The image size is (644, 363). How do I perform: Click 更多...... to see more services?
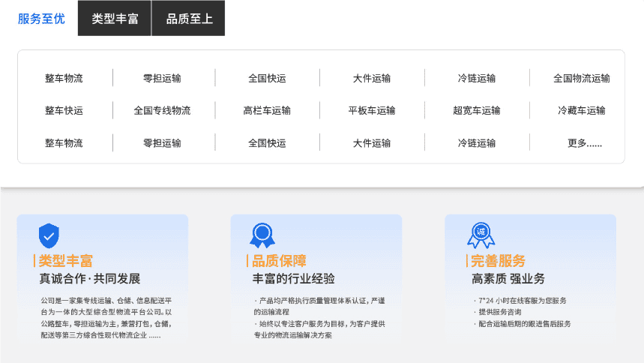tap(584, 142)
